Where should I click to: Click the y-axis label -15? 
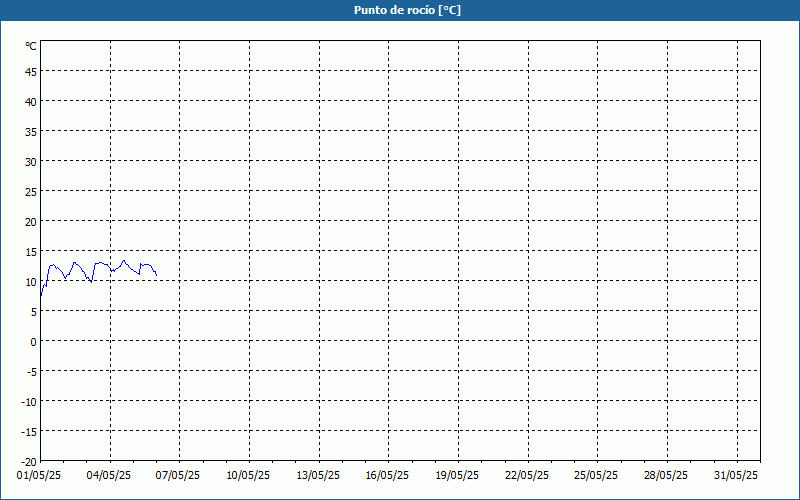point(29,432)
